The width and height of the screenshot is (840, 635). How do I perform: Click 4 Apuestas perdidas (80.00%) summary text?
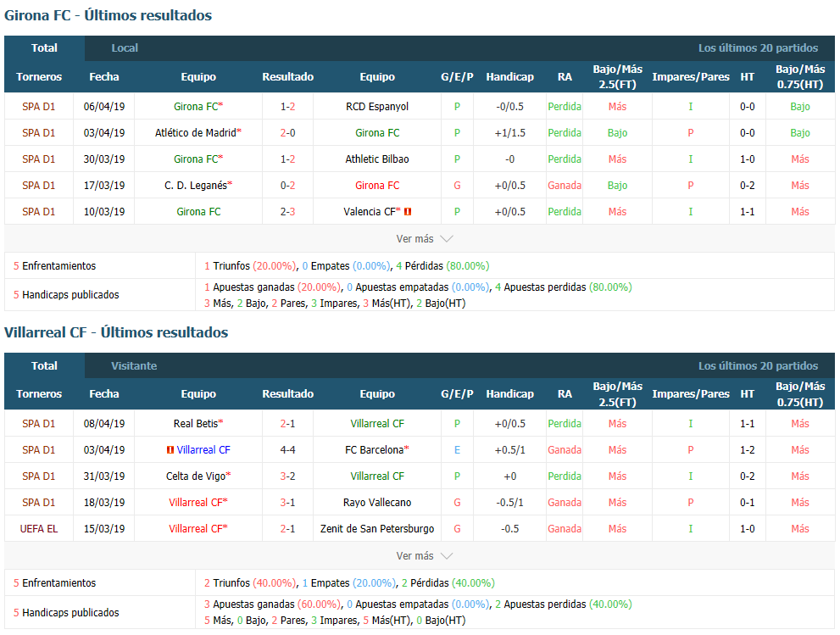point(563,287)
